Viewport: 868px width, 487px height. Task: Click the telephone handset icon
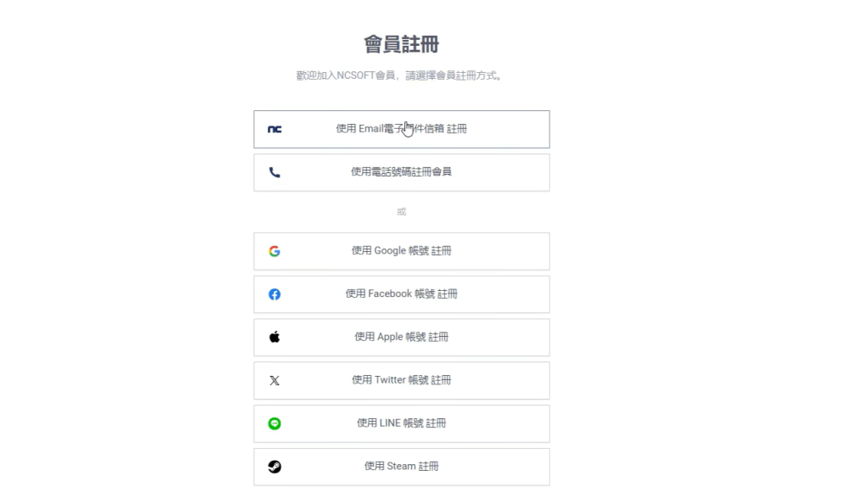(x=275, y=172)
